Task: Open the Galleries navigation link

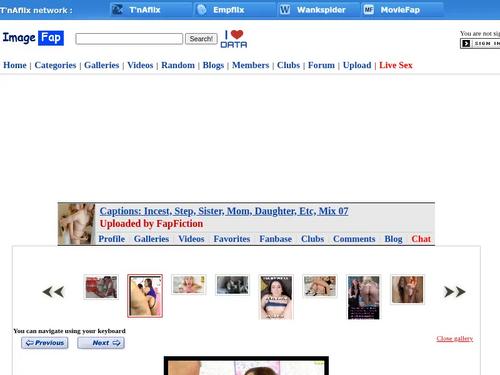Action: (x=102, y=65)
